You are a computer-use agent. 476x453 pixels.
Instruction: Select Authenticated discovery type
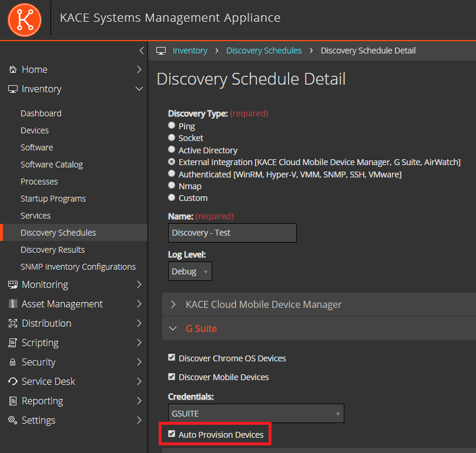pyautogui.click(x=172, y=173)
